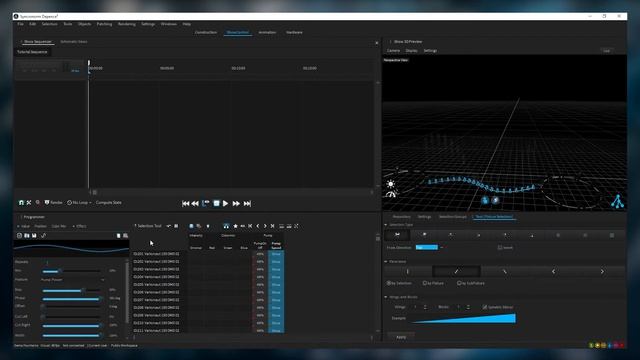Collapse the Selection Type section
The height and width of the screenshot is (360, 640).
tap(386, 225)
